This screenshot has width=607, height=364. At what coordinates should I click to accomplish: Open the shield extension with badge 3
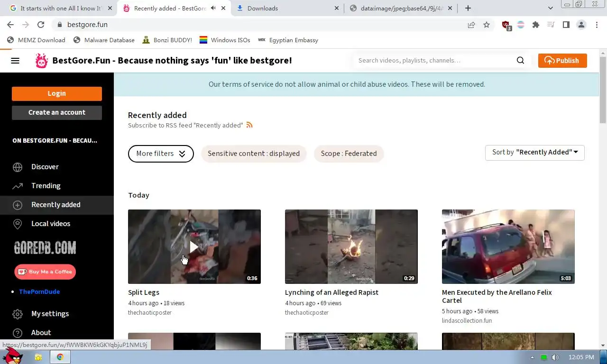506,25
